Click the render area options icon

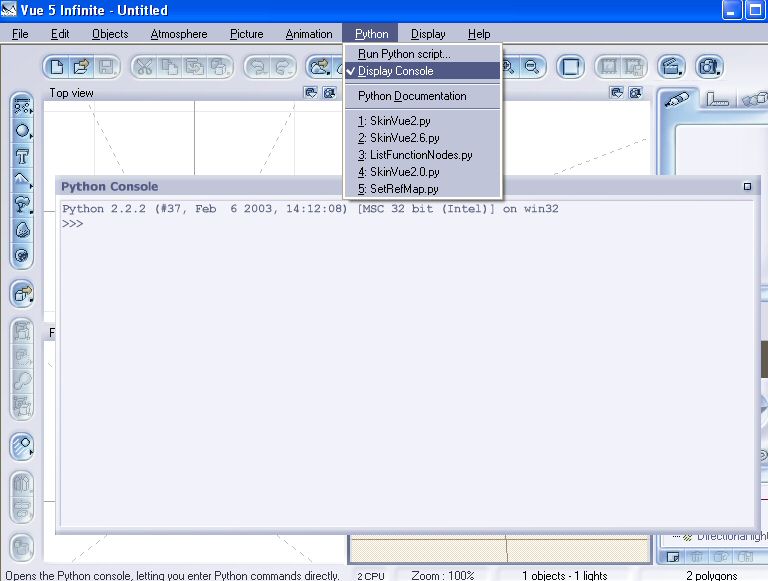633,67
